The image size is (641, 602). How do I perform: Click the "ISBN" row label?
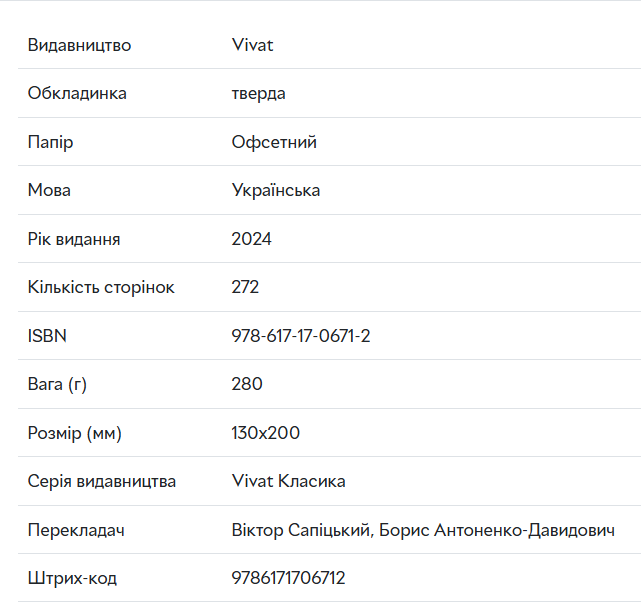click(47, 336)
